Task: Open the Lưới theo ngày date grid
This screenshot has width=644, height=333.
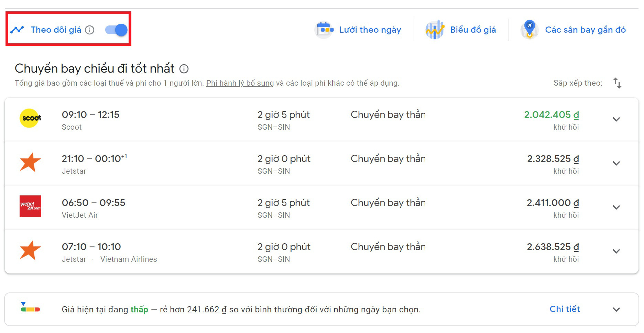Action: click(370, 30)
